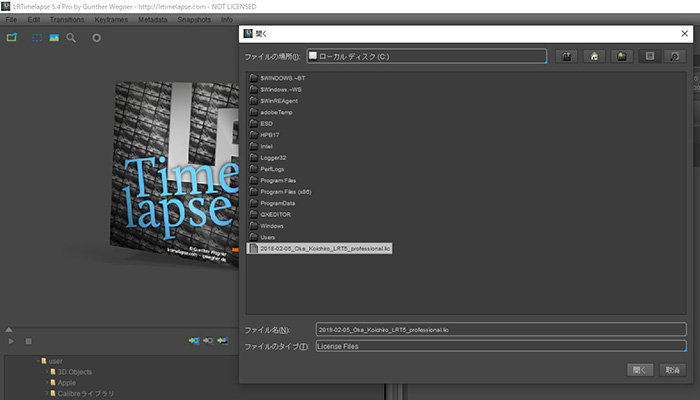Open the License Files file type dropdown
The image size is (700, 400).
[x=501, y=346]
